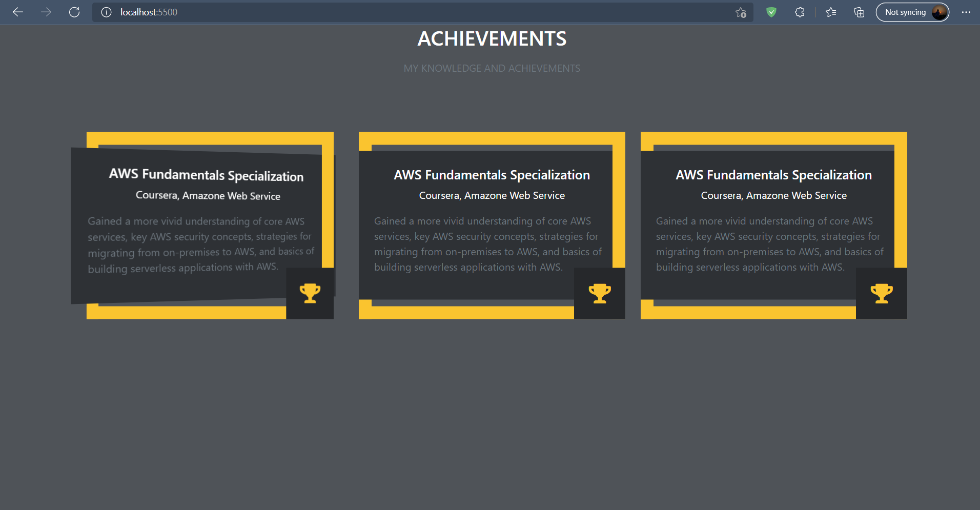This screenshot has height=510, width=980.
Task: Click MY KNOWLEDGE AND ACHIEVEMENTS subtitle
Action: tap(492, 68)
